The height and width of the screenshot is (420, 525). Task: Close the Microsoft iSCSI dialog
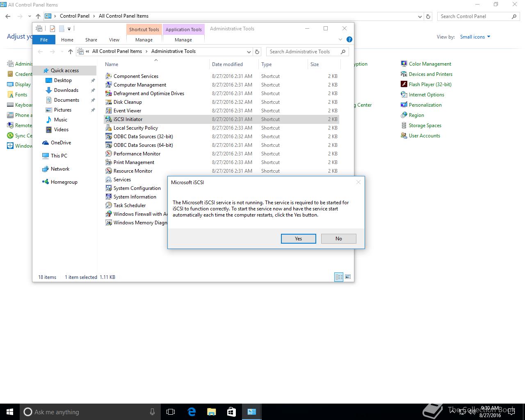point(358,182)
